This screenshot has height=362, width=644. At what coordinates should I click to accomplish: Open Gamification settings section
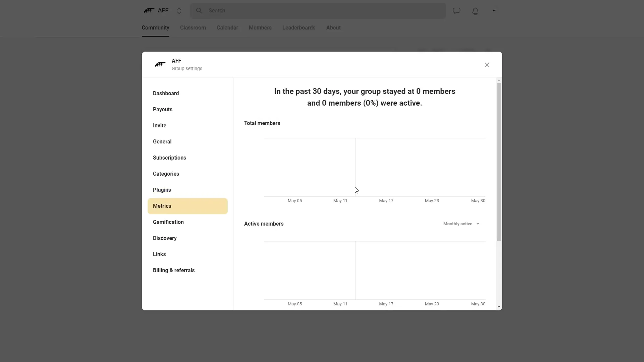(187, 222)
